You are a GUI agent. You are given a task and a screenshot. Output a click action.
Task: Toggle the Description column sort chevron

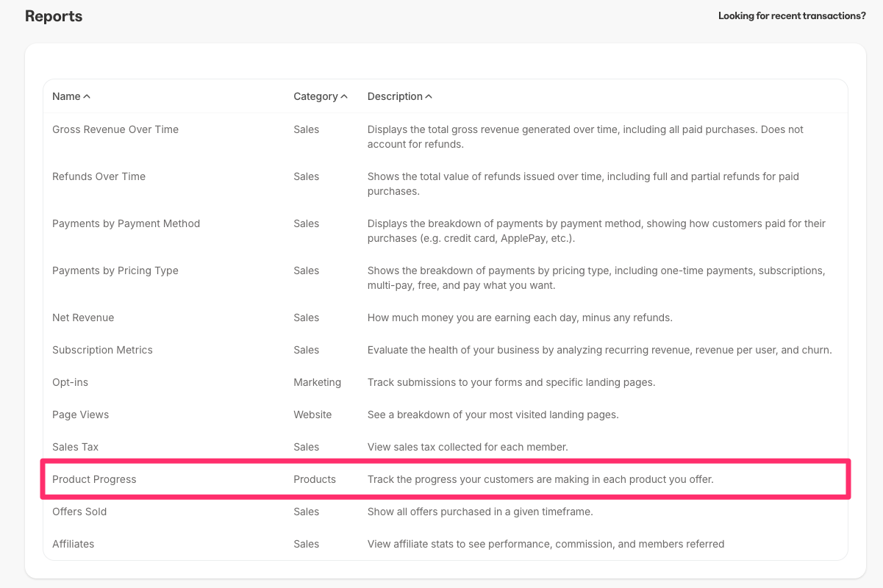429,96
